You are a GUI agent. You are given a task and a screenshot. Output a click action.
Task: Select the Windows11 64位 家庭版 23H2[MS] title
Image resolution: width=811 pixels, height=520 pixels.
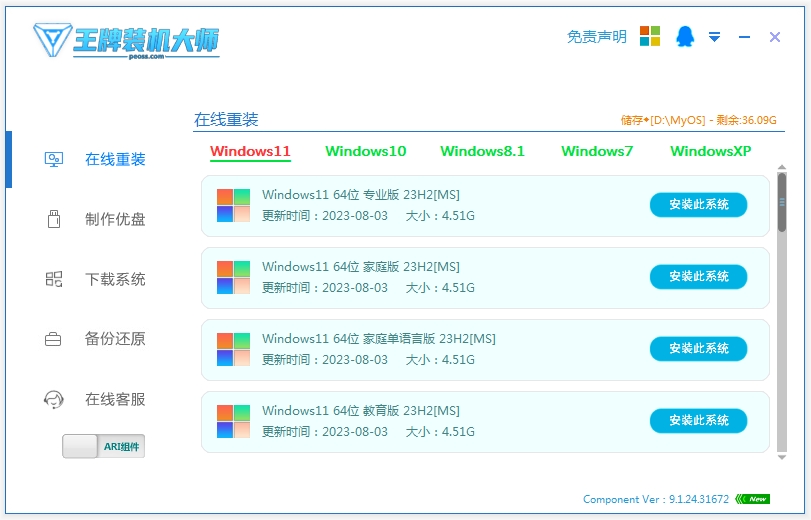point(361,266)
